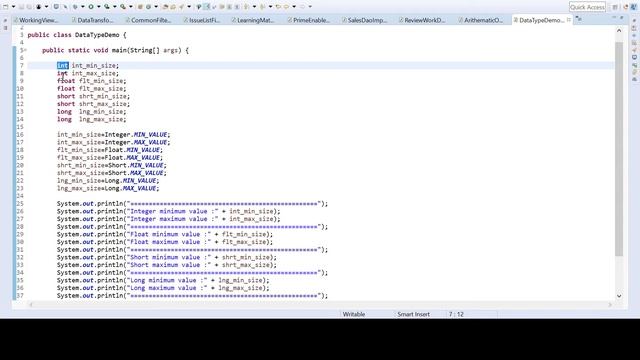The image size is (640, 360).
Task: Open the Previous Annotation dropdown arrow
Action: click(x=270, y=7)
